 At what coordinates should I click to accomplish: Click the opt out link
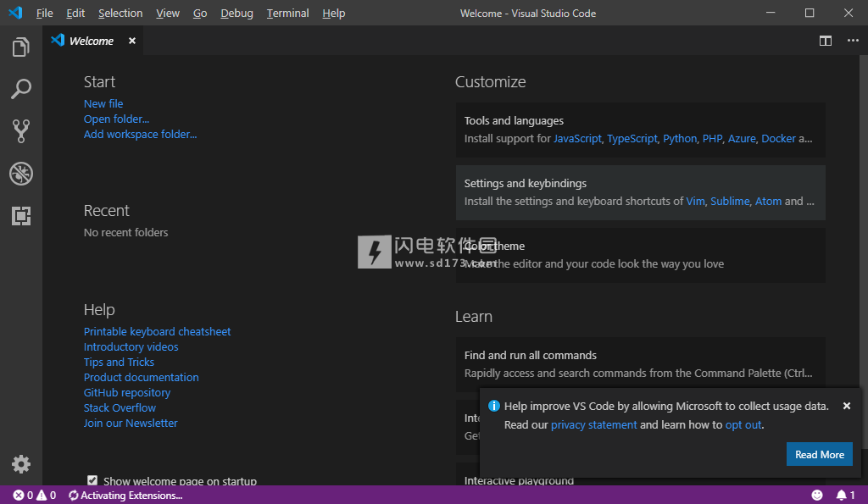click(x=743, y=425)
